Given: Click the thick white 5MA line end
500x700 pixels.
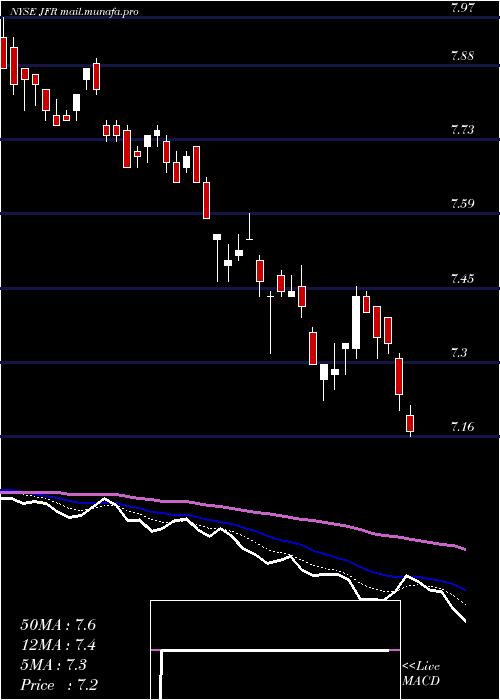Looking at the screenshot, I should pos(464,620).
